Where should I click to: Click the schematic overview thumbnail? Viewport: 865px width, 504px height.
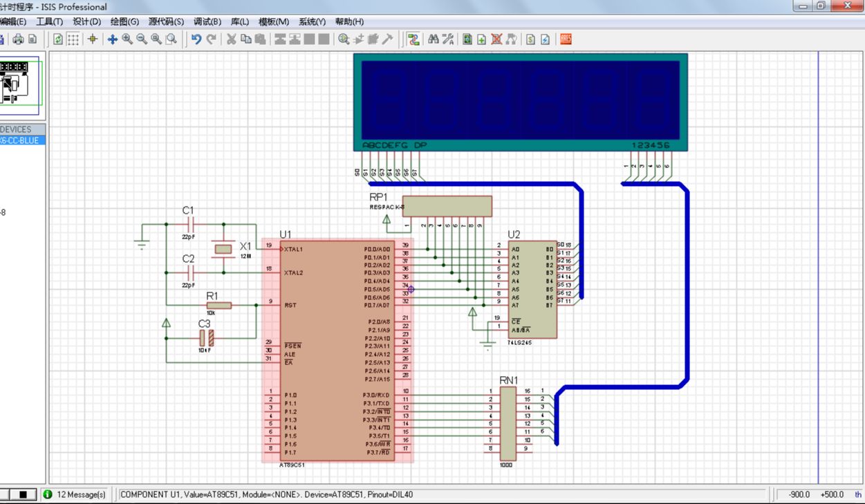(x=21, y=83)
